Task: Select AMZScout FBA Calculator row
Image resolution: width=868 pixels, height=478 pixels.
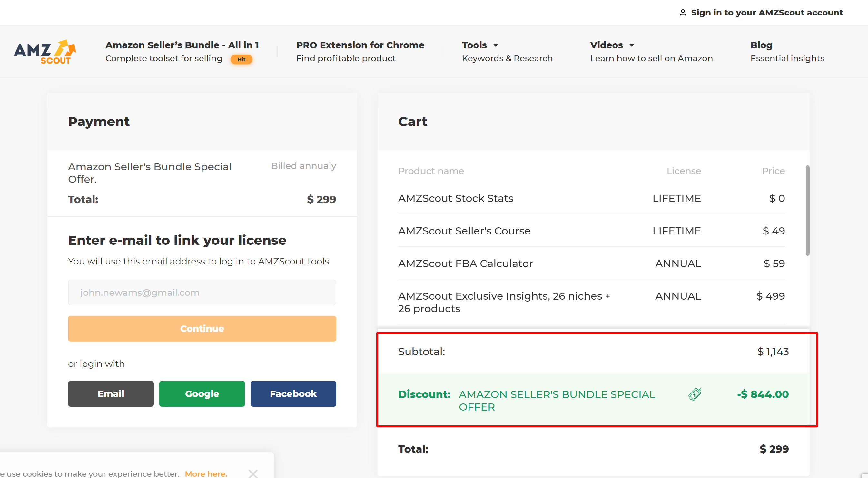Action: 591,263
